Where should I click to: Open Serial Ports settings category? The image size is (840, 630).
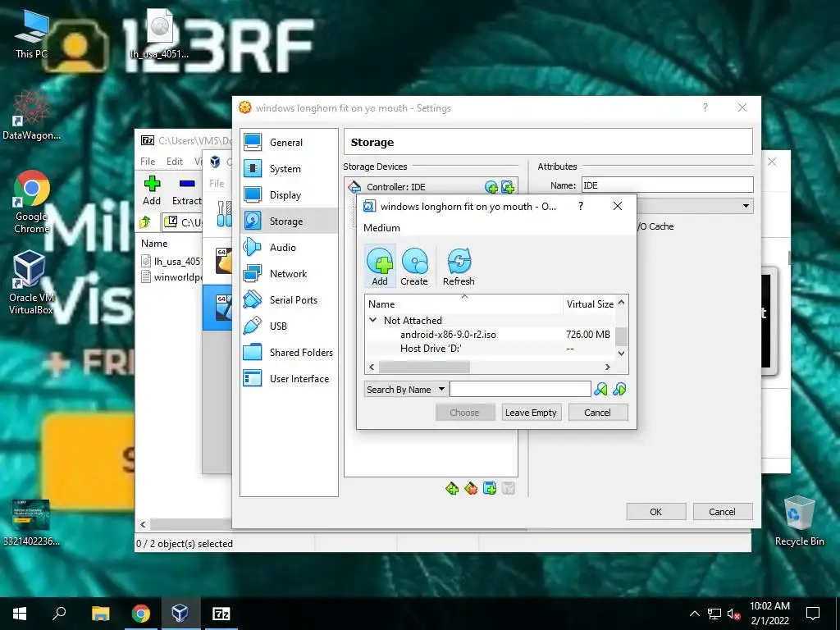click(x=289, y=300)
